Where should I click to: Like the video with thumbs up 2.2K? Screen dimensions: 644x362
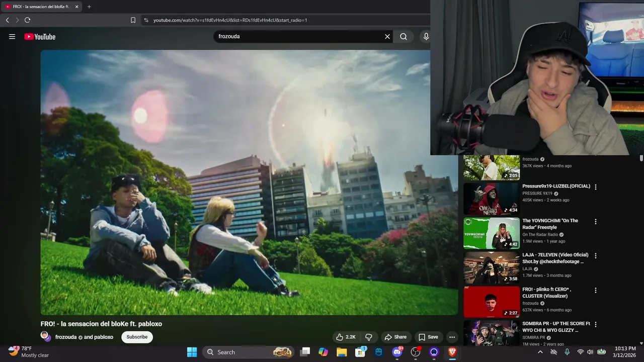[x=346, y=337]
